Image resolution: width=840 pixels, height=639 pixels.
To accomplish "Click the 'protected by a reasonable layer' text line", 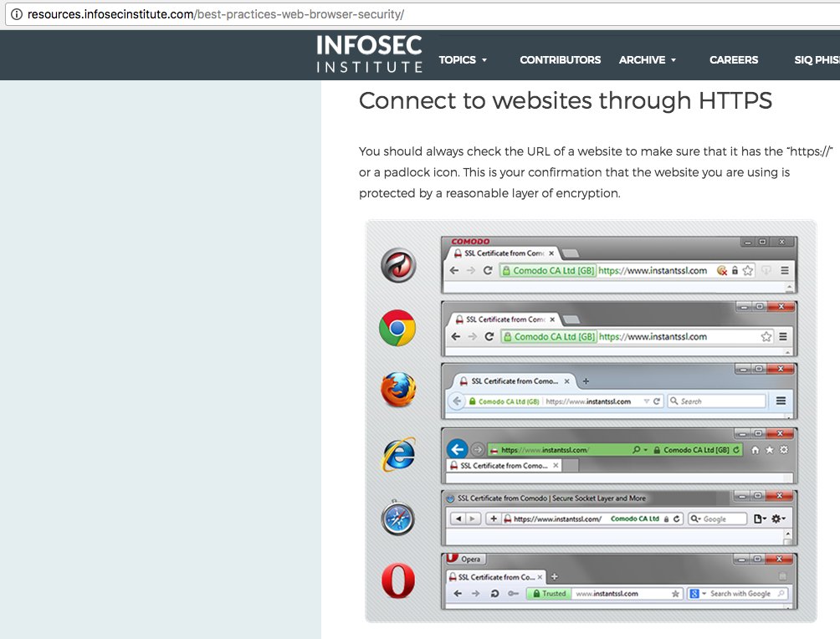I will coord(489,193).
